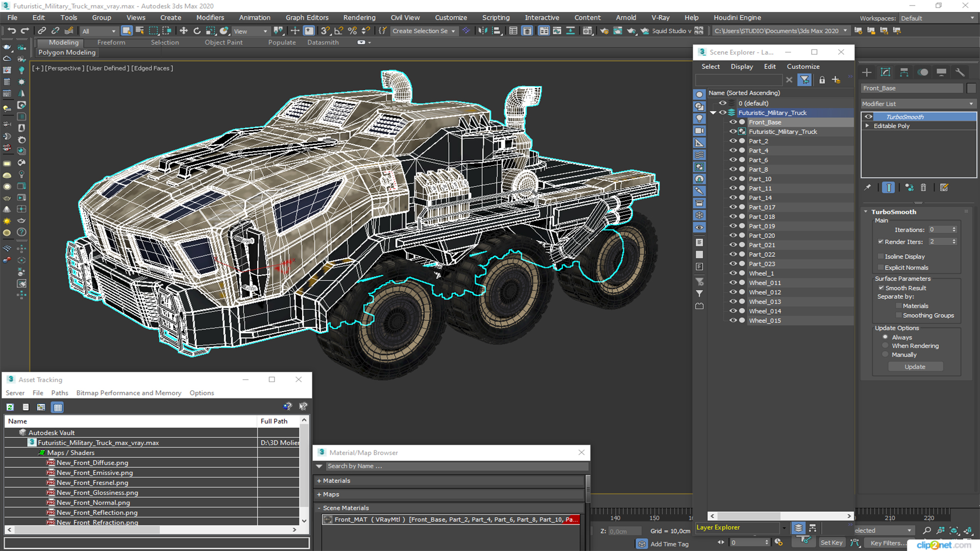Toggle Display Cameras filter in Scene Explorer

click(699, 131)
